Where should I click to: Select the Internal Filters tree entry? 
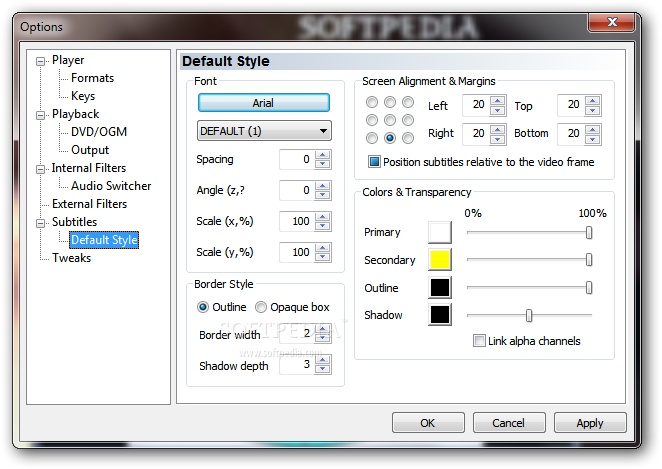pos(89,168)
